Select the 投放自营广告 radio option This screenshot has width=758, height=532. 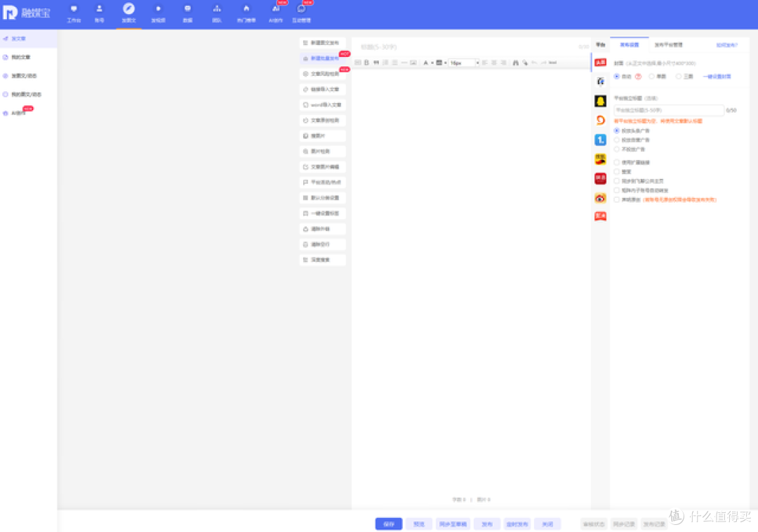617,140
